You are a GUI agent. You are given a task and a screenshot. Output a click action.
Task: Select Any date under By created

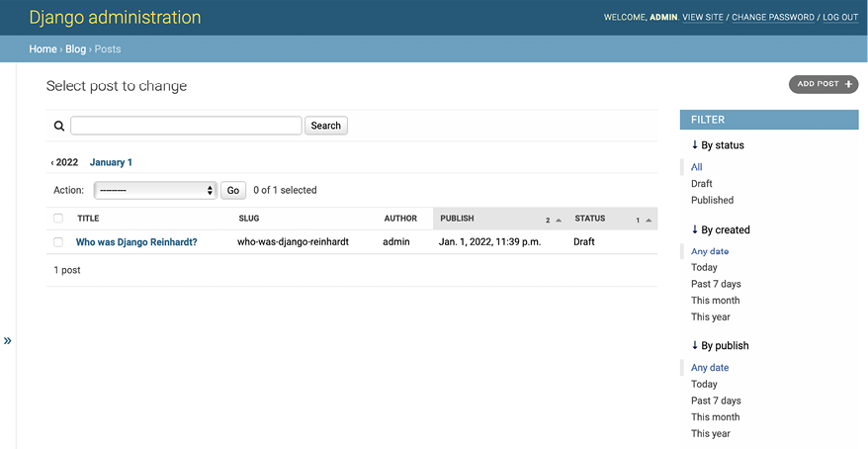tap(710, 251)
